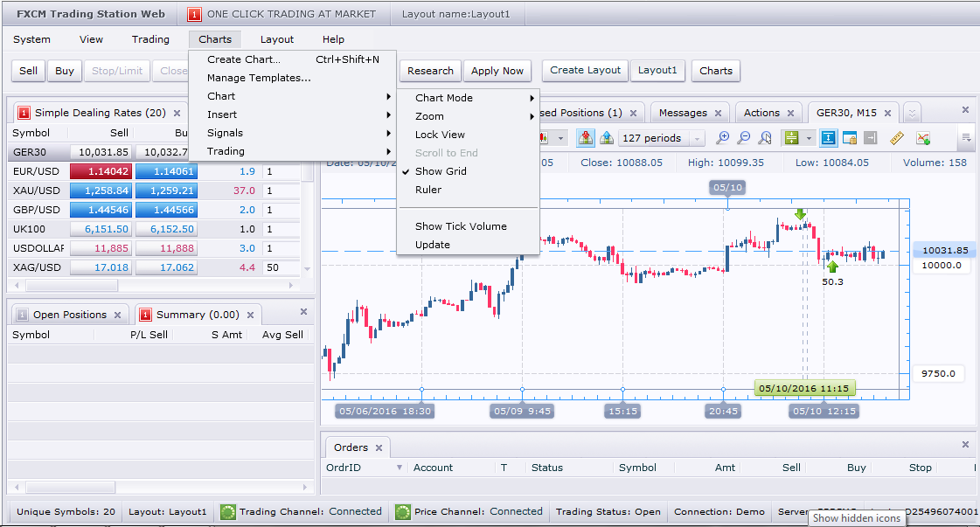Close the GER30, M15 chart tab
The image size is (980, 527).
[887, 113]
